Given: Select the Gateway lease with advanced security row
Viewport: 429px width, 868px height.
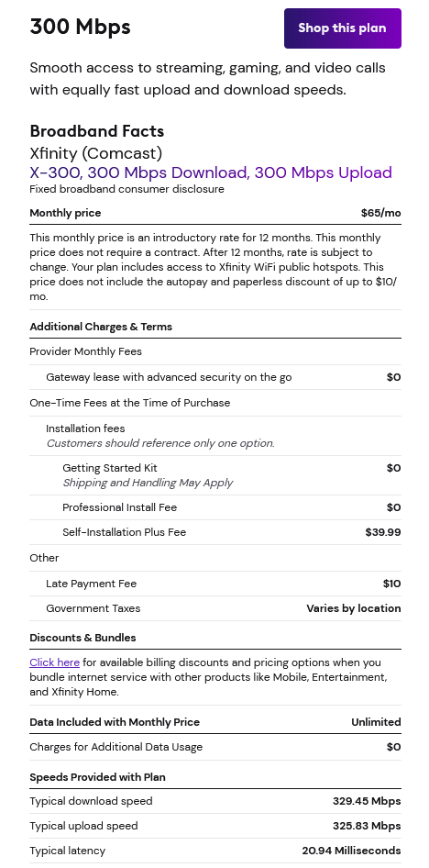Looking at the screenshot, I should 224,377.
